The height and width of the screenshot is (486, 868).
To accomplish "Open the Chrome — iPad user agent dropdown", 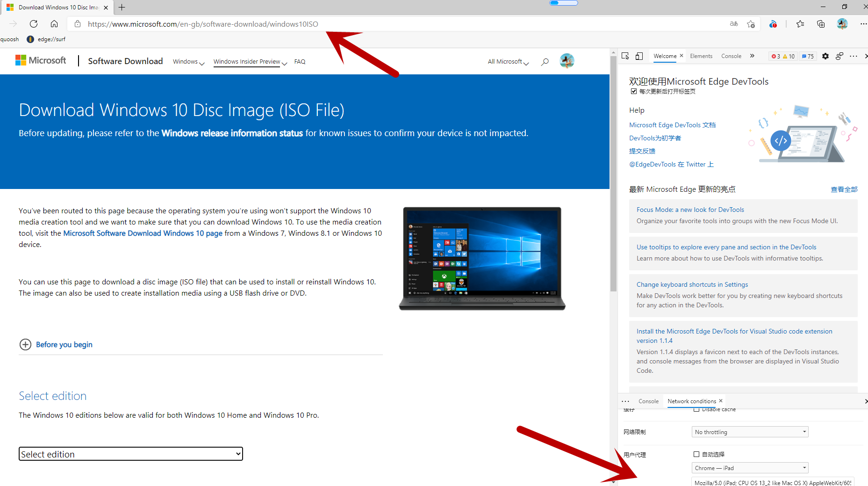I will coord(750,468).
